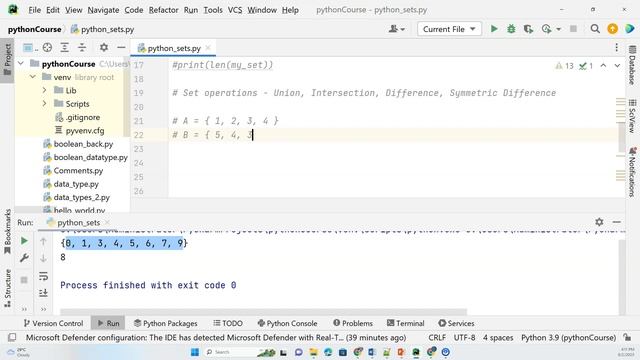
Task: Hide the Run tool window
Action: click(617, 222)
